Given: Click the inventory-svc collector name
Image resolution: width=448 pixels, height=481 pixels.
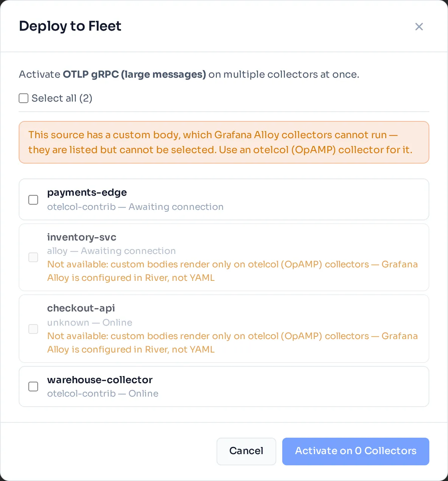Looking at the screenshot, I should coord(82,237).
